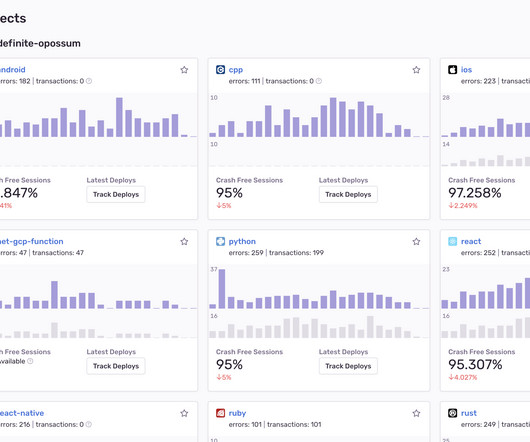
Task: Click the python errors bar chart
Action: point(319,288)
